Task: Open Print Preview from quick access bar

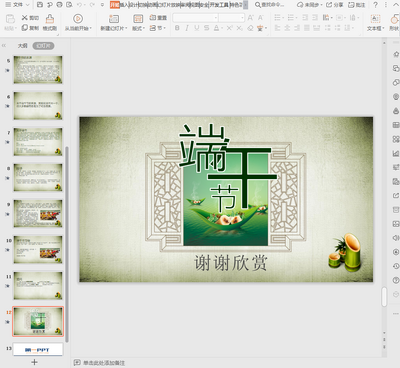Action: (x=69, y=5)
